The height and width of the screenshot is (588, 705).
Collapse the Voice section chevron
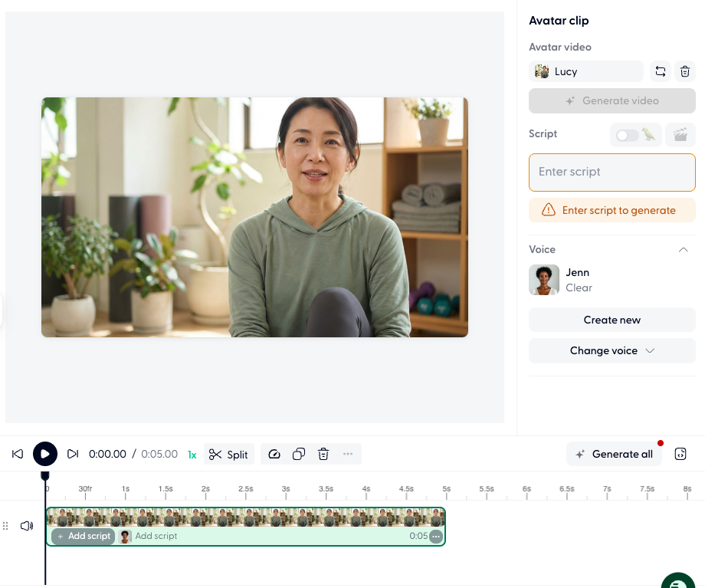coord(684,250)
